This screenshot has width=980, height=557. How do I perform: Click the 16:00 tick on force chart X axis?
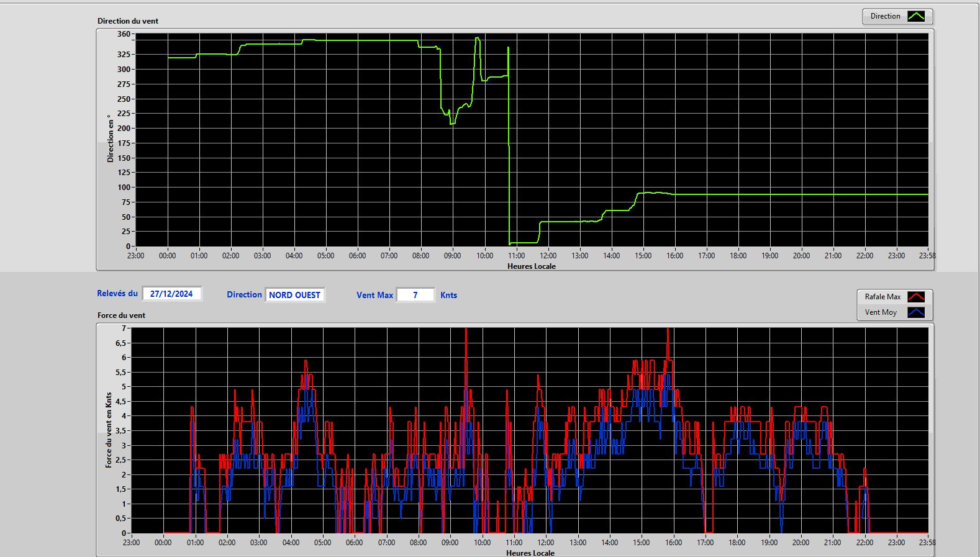click(673, 543)
